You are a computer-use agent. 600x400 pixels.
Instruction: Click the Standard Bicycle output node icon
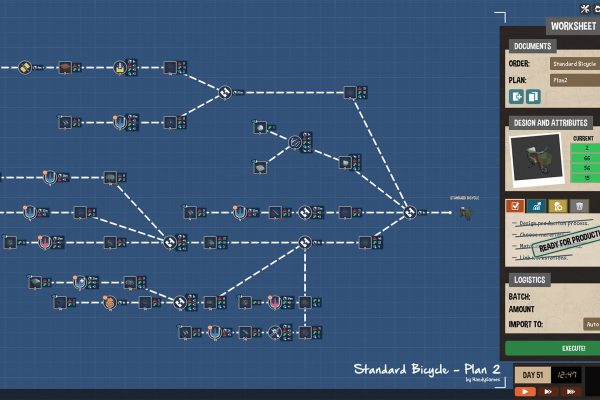click(464, 212)
